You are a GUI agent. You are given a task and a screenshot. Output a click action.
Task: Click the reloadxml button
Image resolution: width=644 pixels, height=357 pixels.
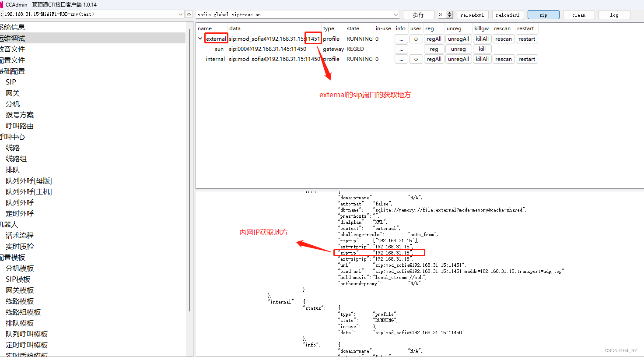[472, 14]
